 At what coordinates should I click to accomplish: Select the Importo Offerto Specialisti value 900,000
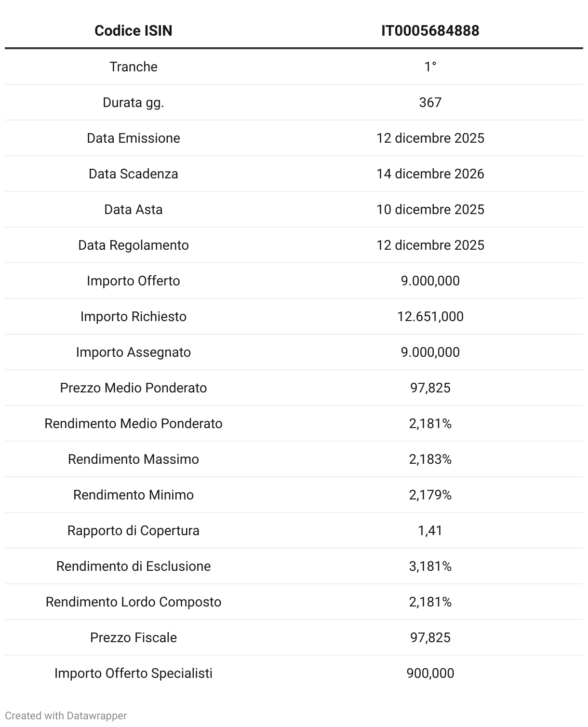pyautogui.click(x=430, y=673)
